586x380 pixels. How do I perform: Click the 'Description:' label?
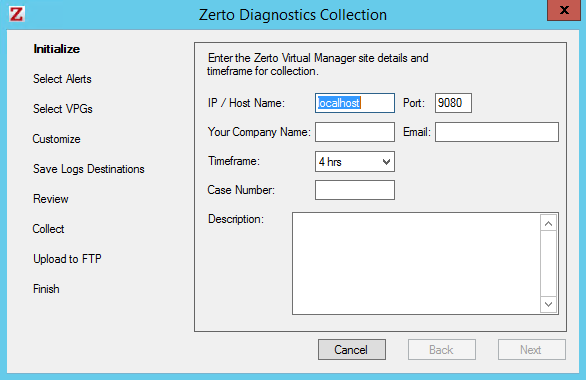(x=236, y=219)
